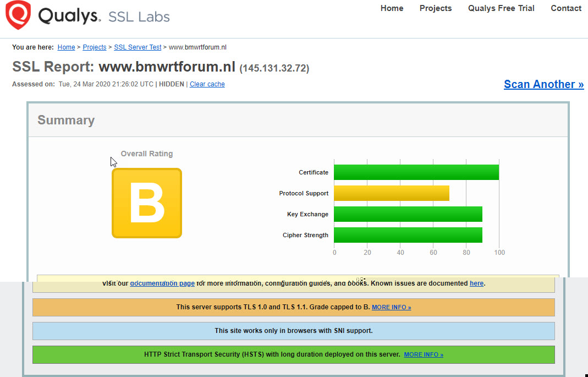Image resolution: width=588 pixels, height=377 pixels.
Task: Click the known issues 'here' link
Action: coord(476,283)
